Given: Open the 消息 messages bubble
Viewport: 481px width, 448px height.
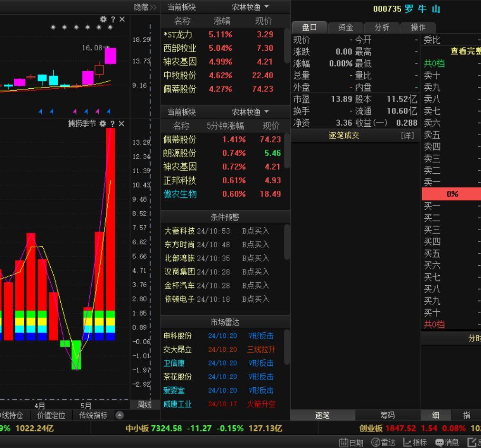Looking at the screenshot, I should pyautogui.click(x=447, y=442).
